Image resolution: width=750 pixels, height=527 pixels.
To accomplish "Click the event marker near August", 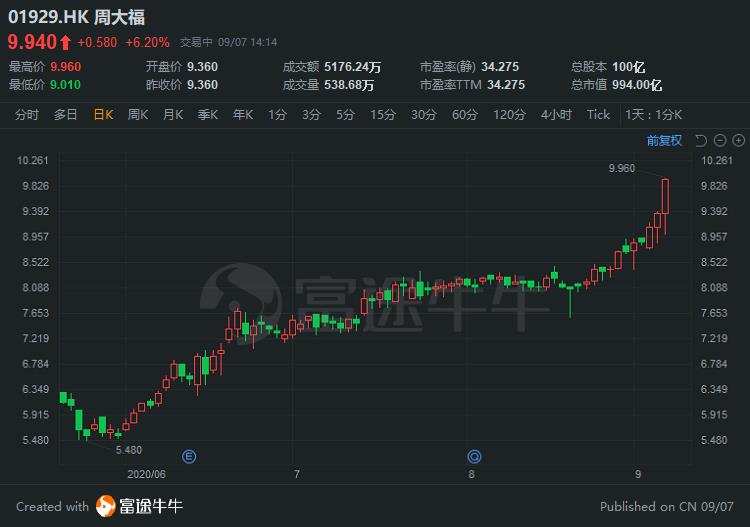I will pyautogui.click(x=474, y=457).
